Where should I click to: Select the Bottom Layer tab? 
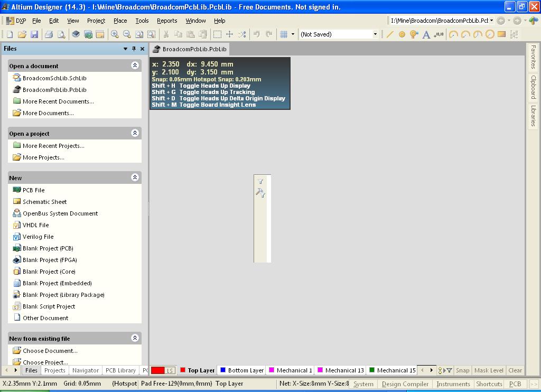tap(242, 370)
